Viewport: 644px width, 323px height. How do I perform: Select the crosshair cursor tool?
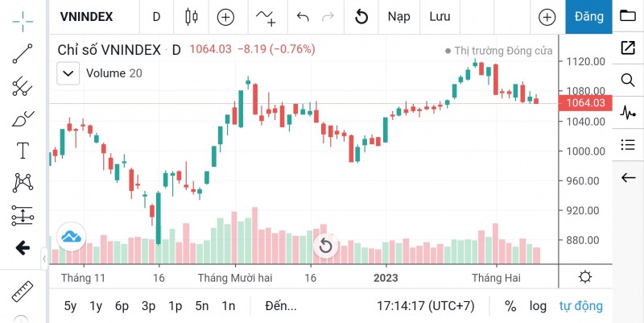(23, 17)
